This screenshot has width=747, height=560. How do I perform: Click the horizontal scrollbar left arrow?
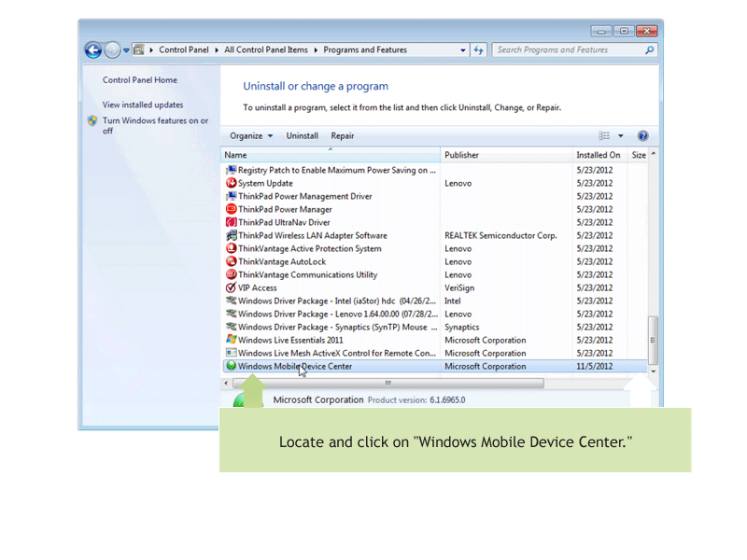226,383
